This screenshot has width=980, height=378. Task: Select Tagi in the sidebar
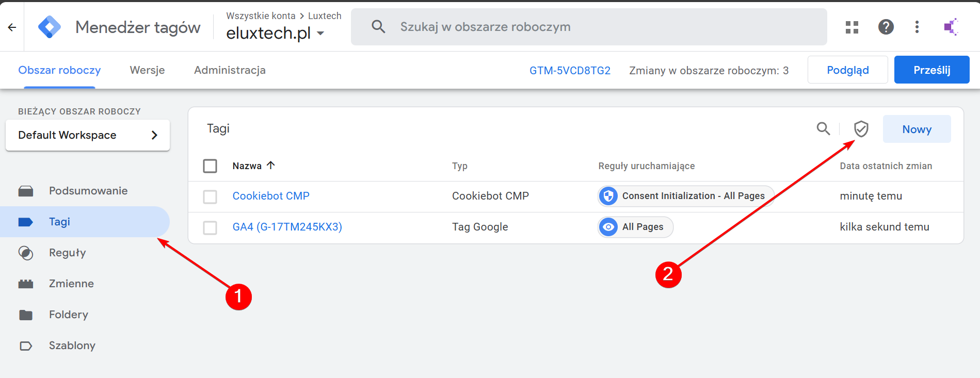tap(85, 222)
